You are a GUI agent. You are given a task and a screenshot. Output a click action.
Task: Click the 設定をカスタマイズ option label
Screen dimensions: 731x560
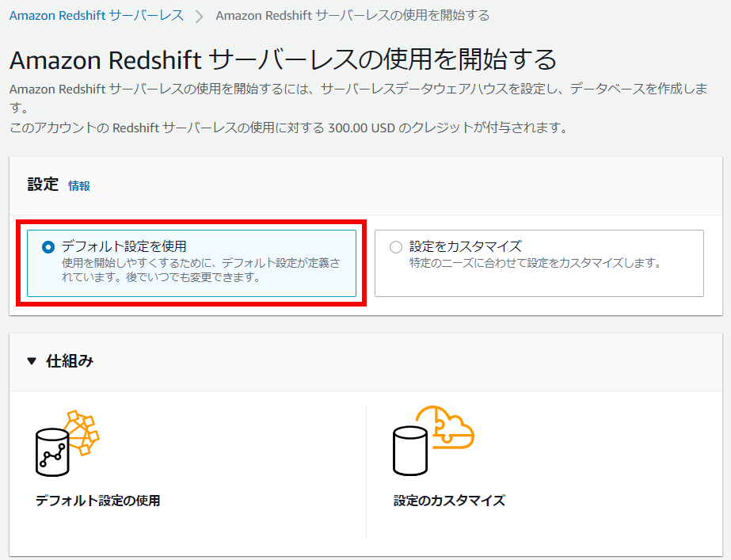pyautogui.click(x=465, y=246)
